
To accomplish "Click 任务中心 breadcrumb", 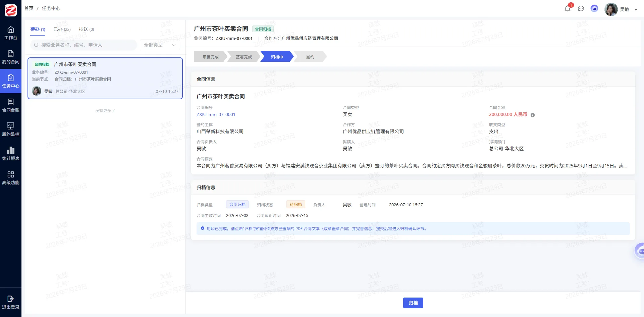I will (51, 8).
